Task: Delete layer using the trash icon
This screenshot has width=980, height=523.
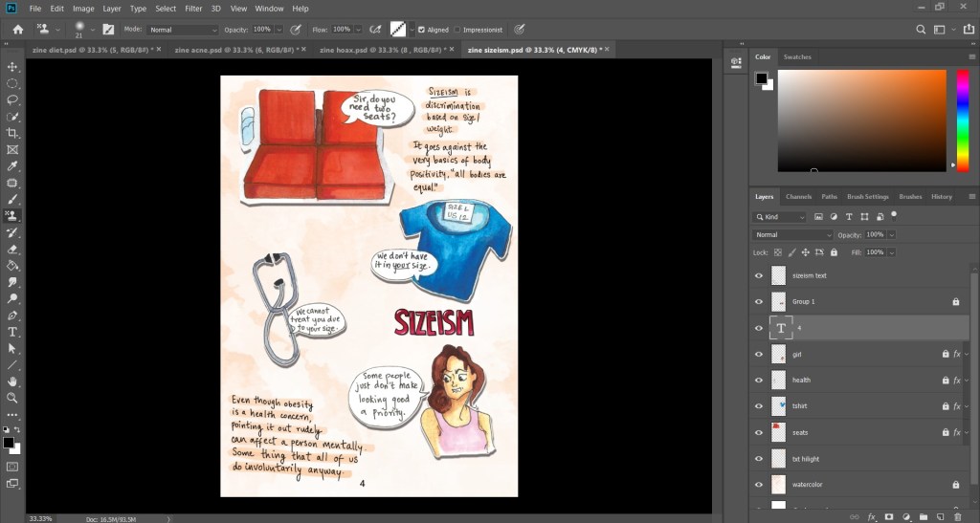Action: coord(957,517)
